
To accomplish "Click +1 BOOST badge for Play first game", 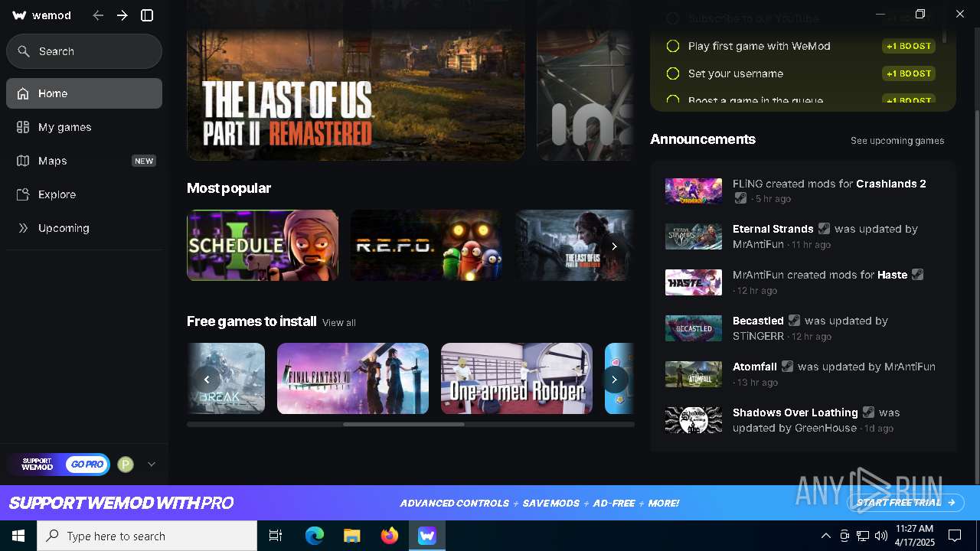I will [x=909, y=46].
